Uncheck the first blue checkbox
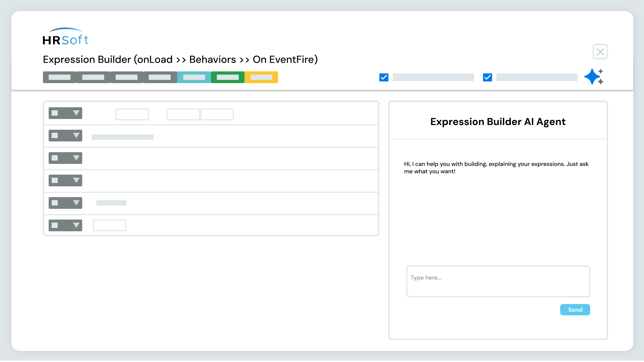The height and width of the screenshot is (362, 644). 384,77
